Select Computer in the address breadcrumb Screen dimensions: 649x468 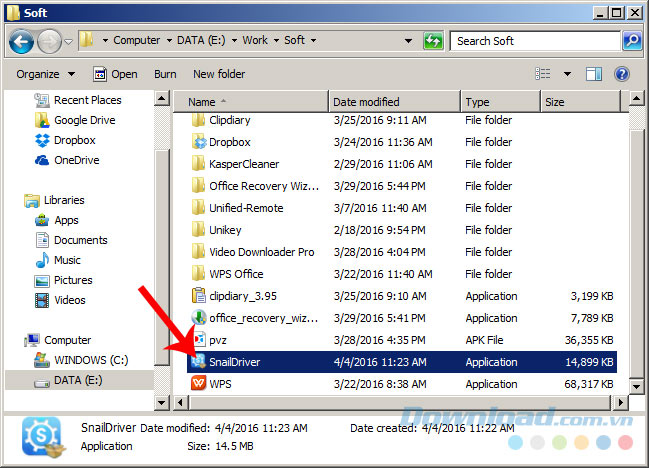point(137,40)
